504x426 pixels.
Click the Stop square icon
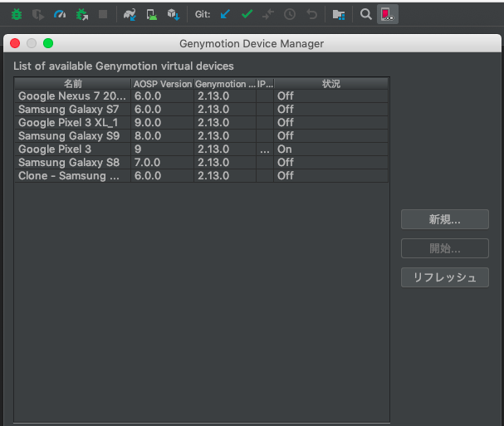[x=103, y=14]
